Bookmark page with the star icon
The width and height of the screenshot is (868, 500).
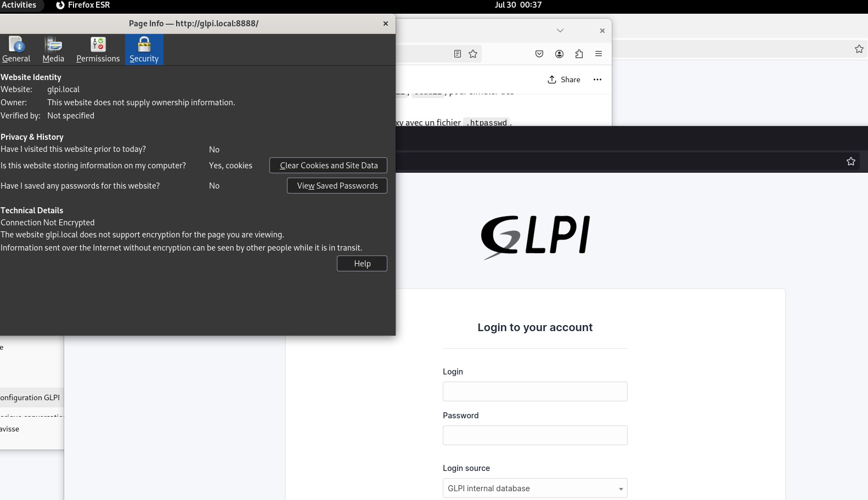click(473, 54)
